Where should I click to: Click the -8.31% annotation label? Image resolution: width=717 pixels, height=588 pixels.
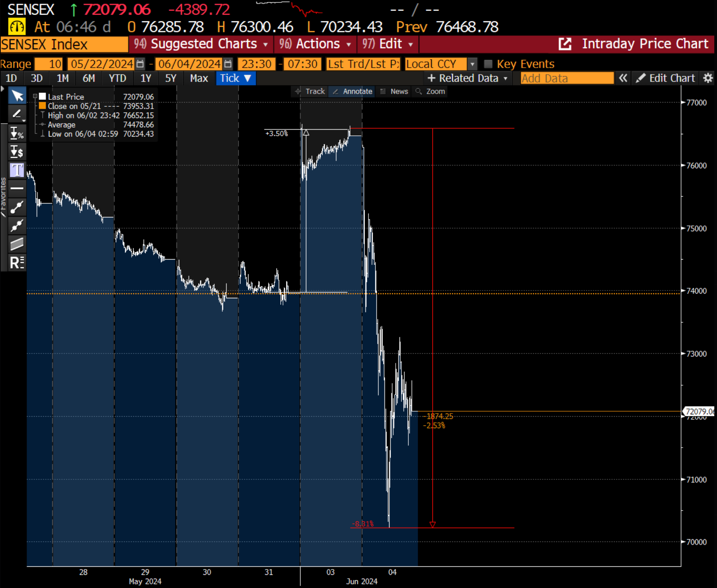click(x=363, y=524)
